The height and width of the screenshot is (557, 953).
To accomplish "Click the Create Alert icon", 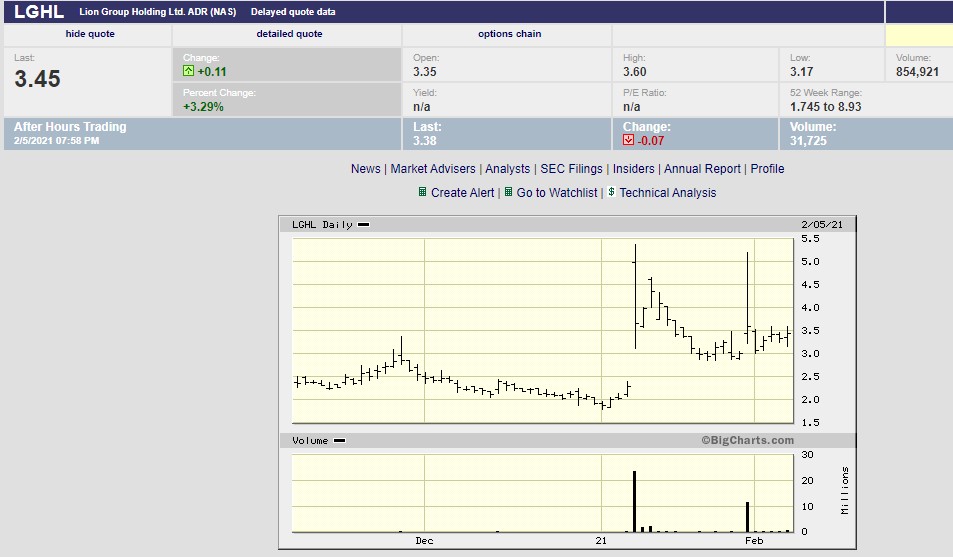I will pos(422,192).
